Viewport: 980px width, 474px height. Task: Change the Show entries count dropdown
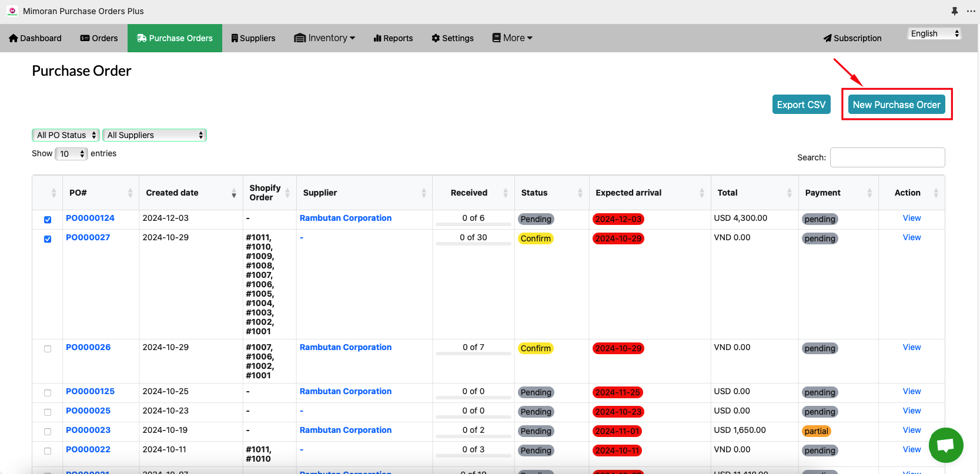coord(71,154)
